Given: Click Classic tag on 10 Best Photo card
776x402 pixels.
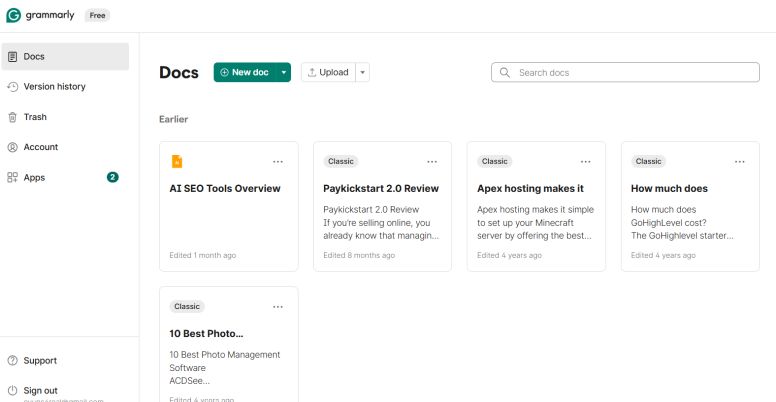Looking at the screenshot, I should point(187,306).
